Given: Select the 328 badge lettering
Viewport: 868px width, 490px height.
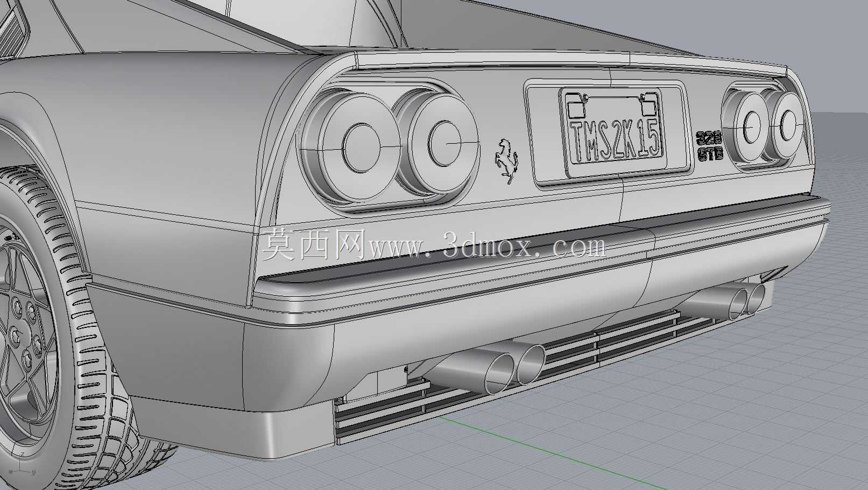Looking at the screenshot, I should 708,138.
